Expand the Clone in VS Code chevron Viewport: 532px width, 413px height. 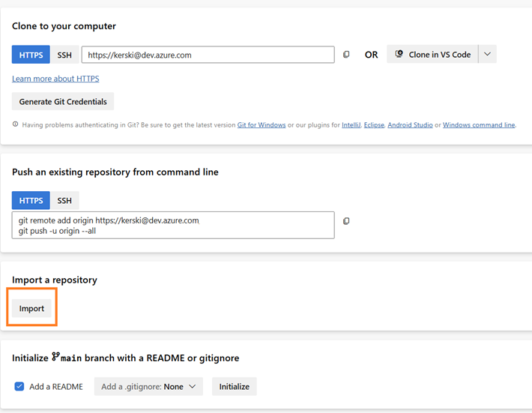coord(487,55)
